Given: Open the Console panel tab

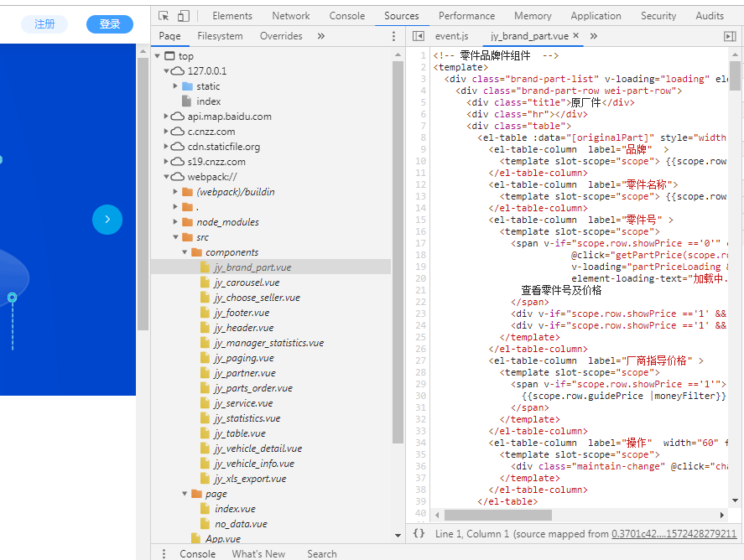Looking at the screenshot, I should click(347, 16).
